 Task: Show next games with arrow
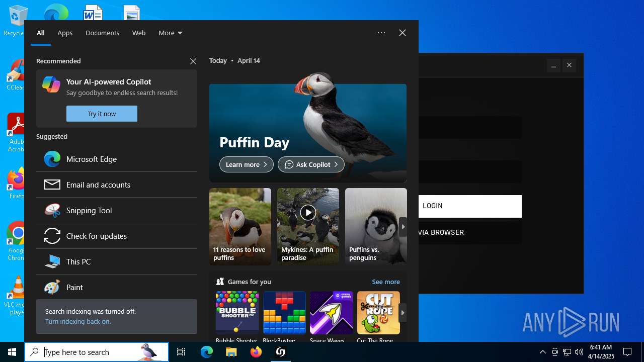pyautogui.click(x=403, y=313)
